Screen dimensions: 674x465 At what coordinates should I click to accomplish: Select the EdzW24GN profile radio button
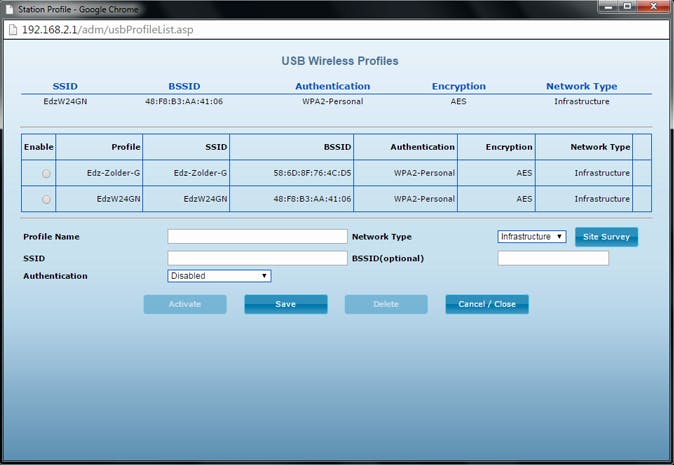click(x=46, y=199)
